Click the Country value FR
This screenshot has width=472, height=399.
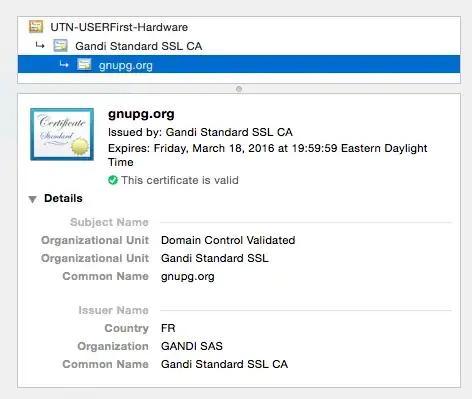coord(168,328)
